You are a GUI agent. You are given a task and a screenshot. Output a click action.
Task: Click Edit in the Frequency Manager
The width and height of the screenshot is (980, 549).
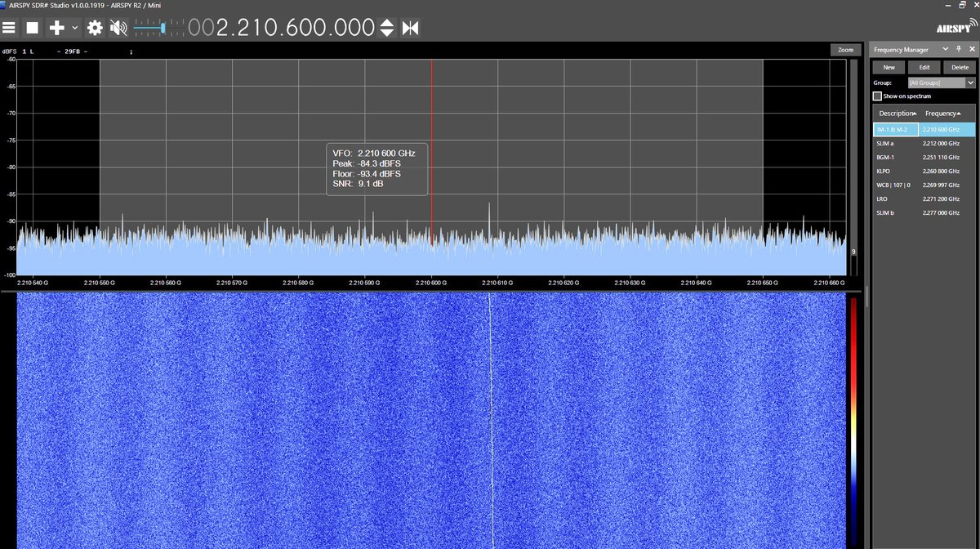924,68
